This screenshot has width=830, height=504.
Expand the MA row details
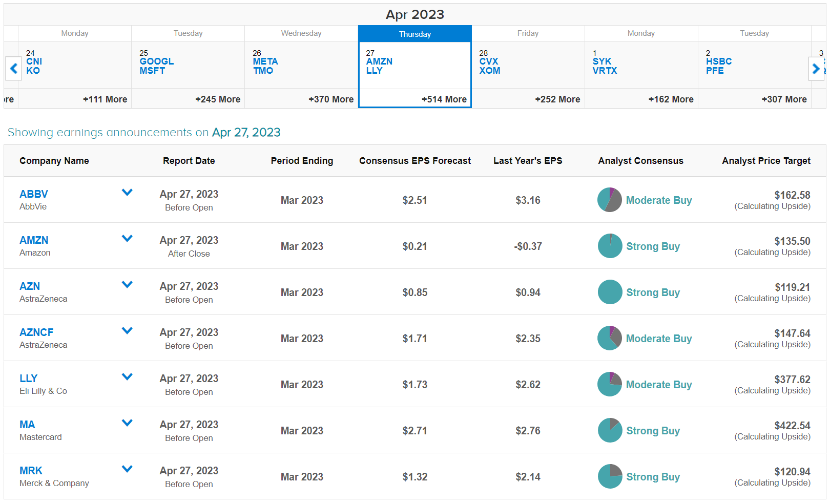pos(127,423)
